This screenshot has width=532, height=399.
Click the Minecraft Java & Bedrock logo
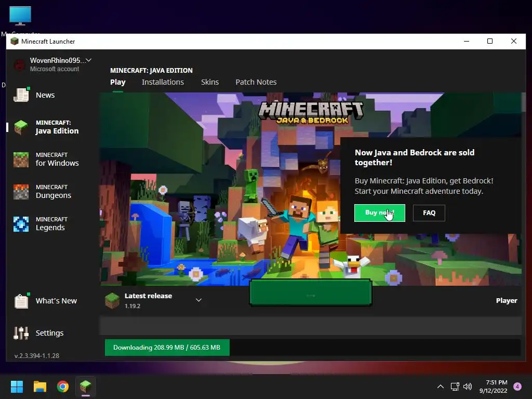[311, 113]
